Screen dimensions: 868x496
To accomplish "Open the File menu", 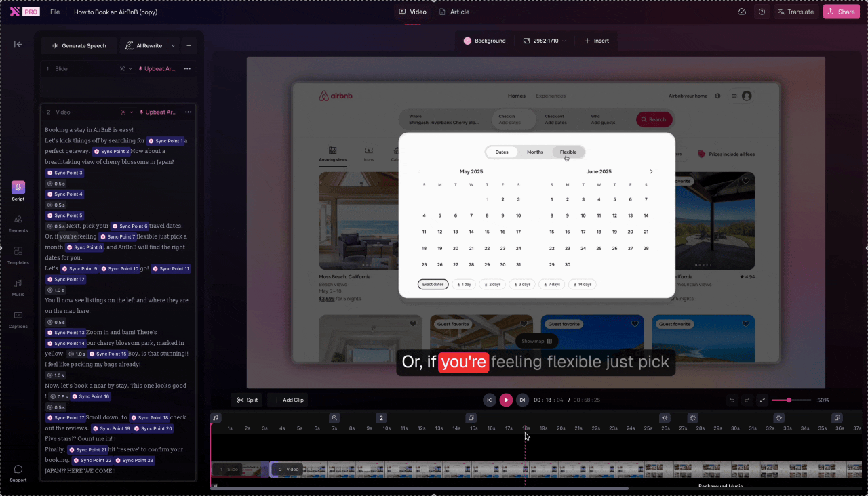I will point(55,12).
